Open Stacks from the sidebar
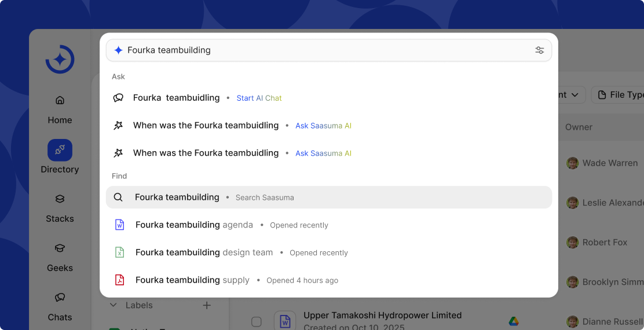This screenshot has width=644, height=330. tap(60, 208)
